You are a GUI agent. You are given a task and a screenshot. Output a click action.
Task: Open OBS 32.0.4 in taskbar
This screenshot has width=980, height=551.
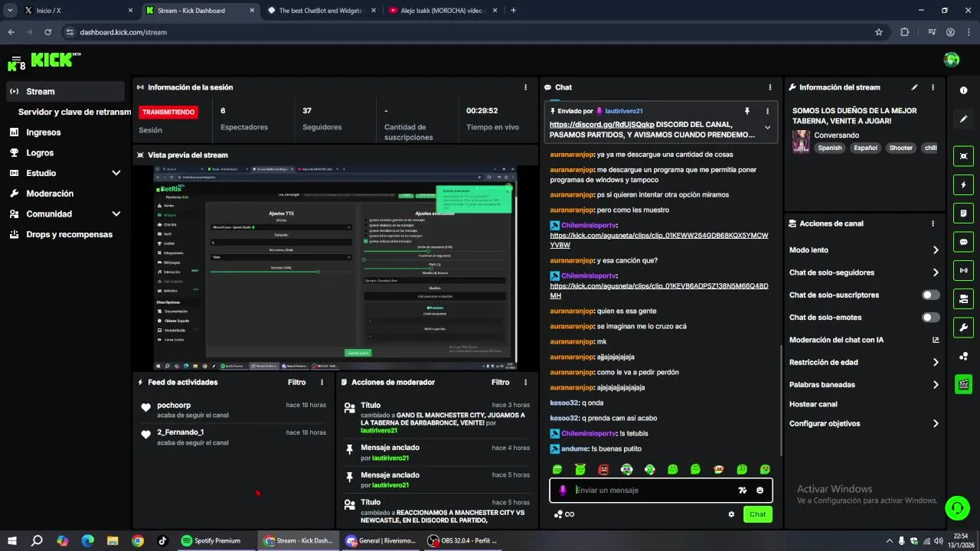(x=462, y=540)
